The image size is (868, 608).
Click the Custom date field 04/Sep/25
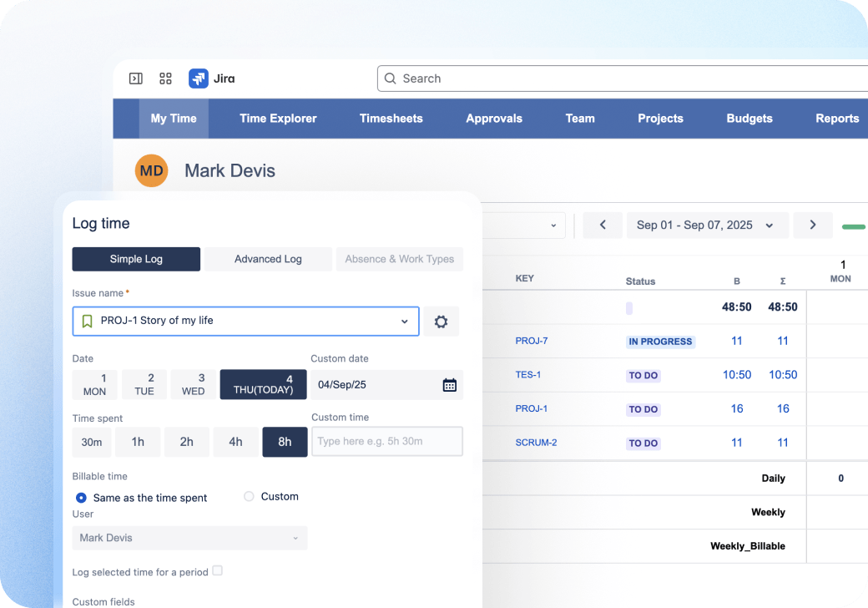click(x=387, y=385)
